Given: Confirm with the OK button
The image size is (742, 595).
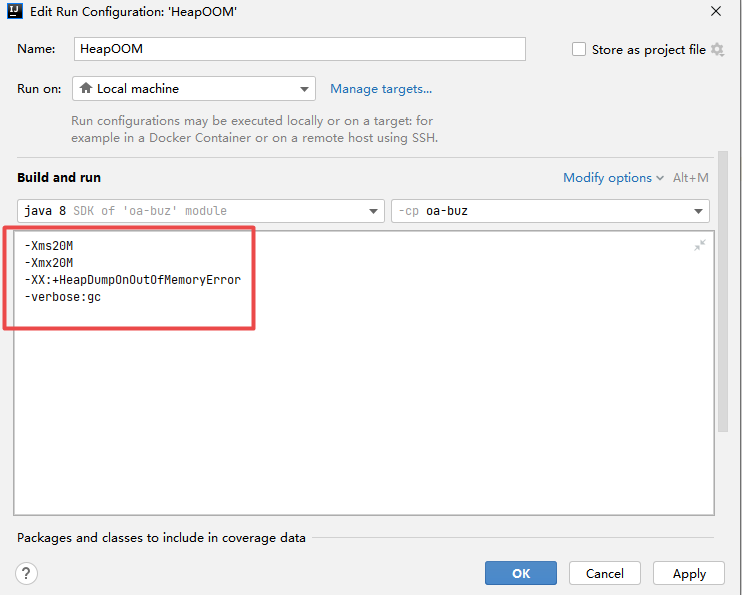Looking at the screenshot, I should click(x=521, y=573).
